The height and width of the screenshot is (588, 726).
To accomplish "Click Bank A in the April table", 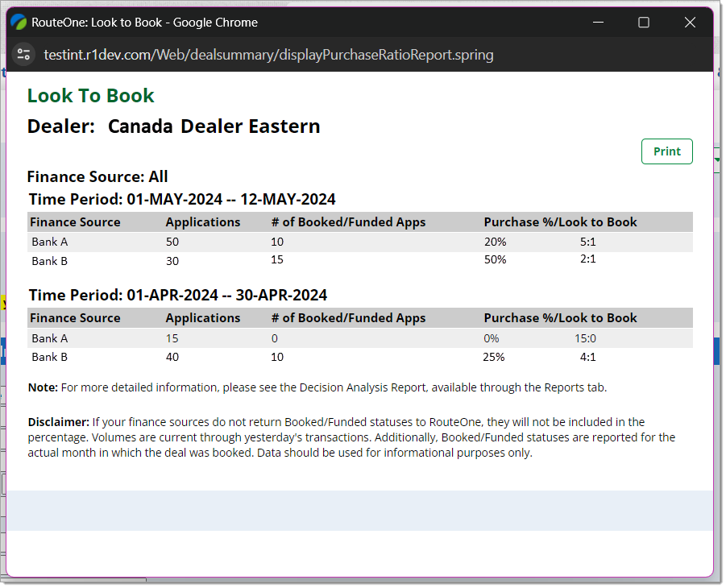I will (49, 338).
